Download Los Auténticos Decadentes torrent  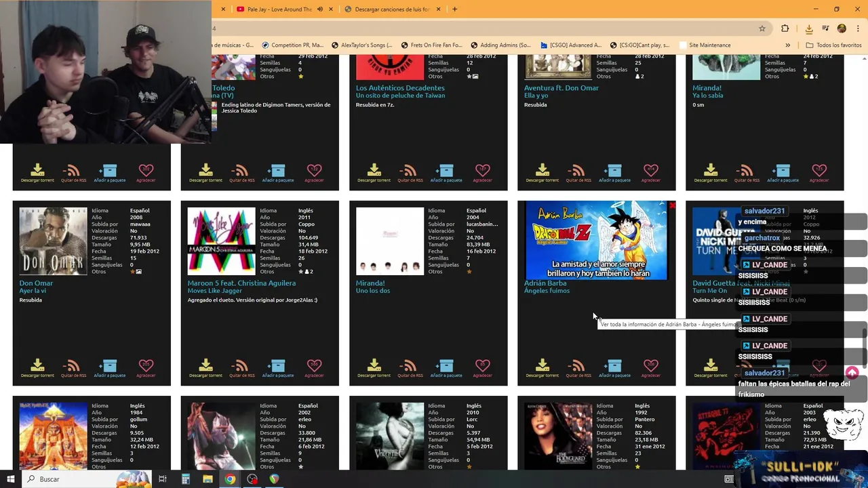(374, 173)
